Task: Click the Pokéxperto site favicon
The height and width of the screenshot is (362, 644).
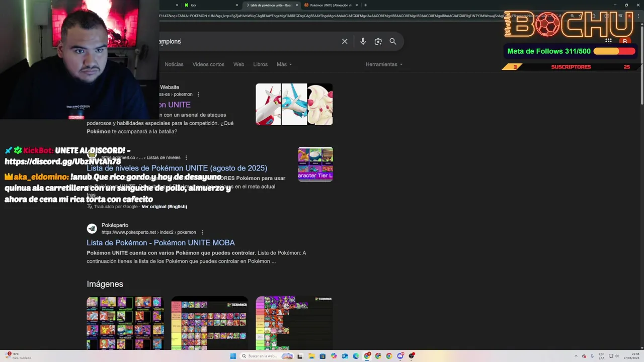Action: (92, 229)
